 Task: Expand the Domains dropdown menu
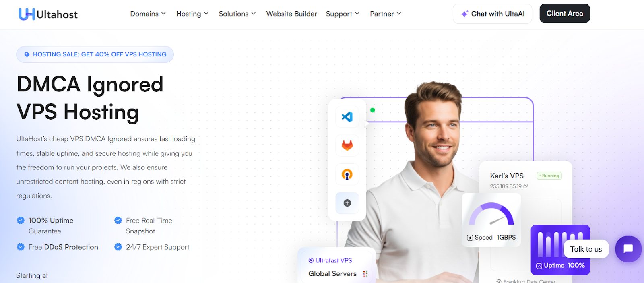(148, 14)
